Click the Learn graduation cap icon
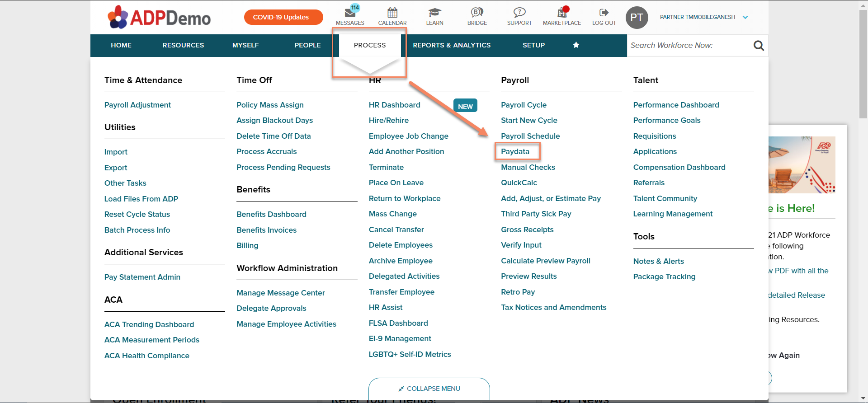 (434, 13)
